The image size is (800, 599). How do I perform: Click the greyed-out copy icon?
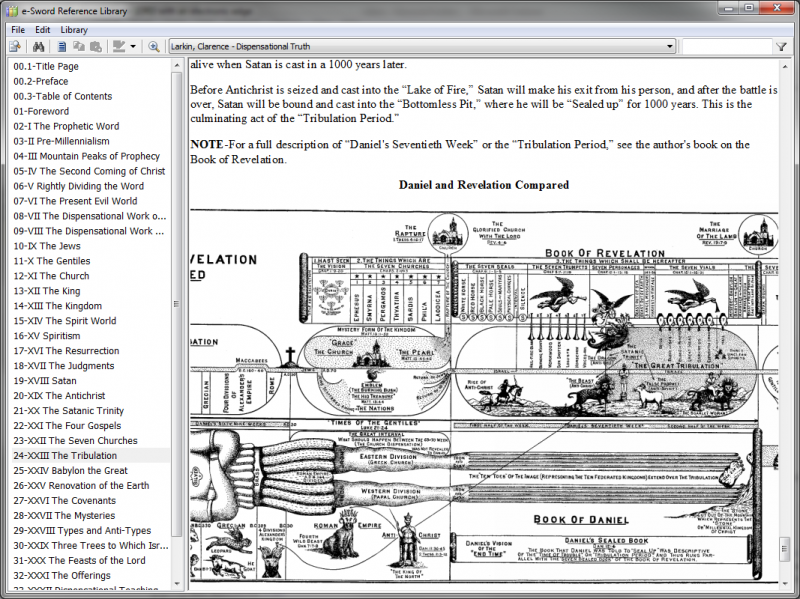(x=79, y=46)
